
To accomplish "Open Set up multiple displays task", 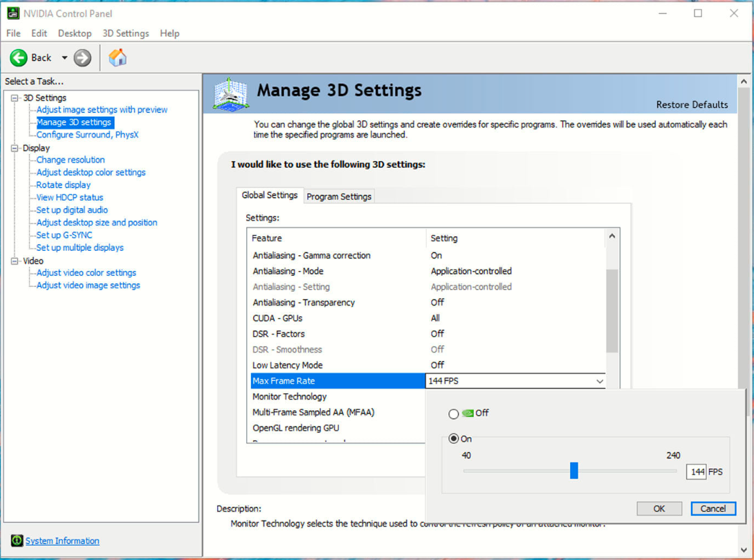I will tap(80, 247).
